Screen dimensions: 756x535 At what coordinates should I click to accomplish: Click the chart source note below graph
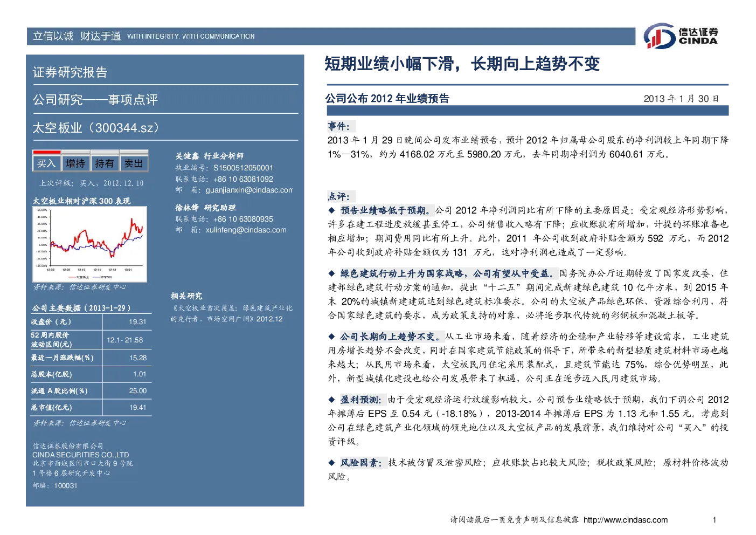tap(80, 287)
